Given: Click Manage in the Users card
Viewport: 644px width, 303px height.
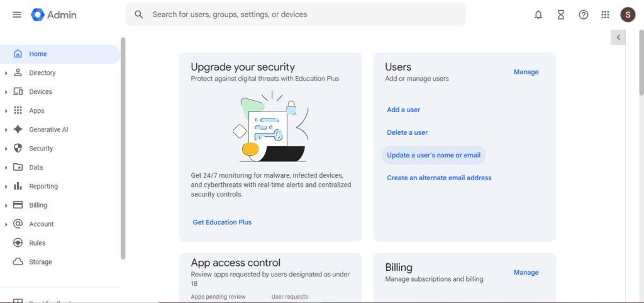Looking at the screenshot, I should pos(526,72).
